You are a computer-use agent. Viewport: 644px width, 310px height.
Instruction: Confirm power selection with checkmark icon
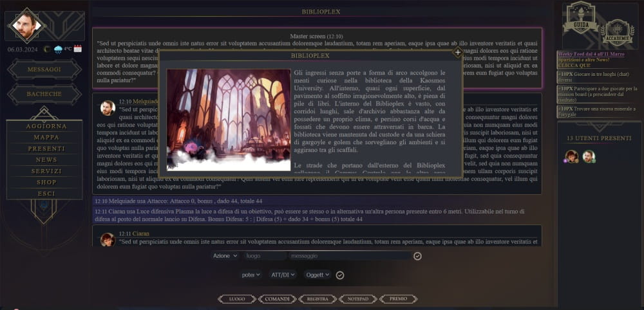(x=339, y=275)
